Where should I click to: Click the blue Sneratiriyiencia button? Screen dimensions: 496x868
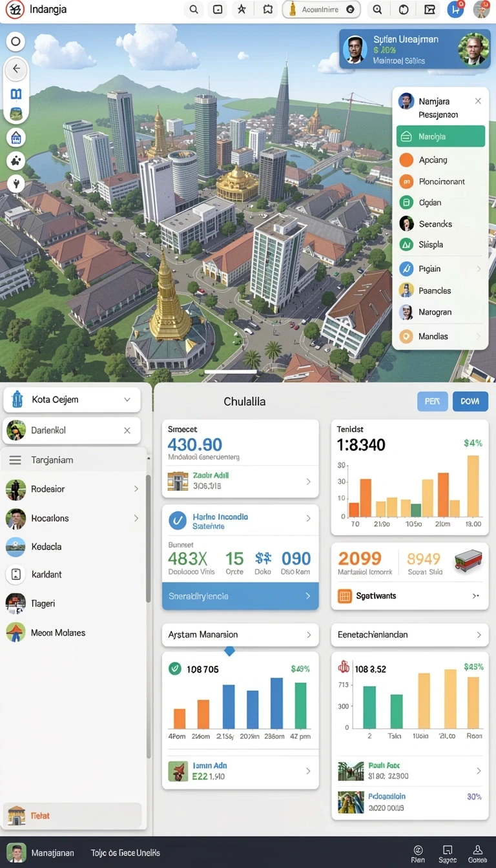click(240, 596)
